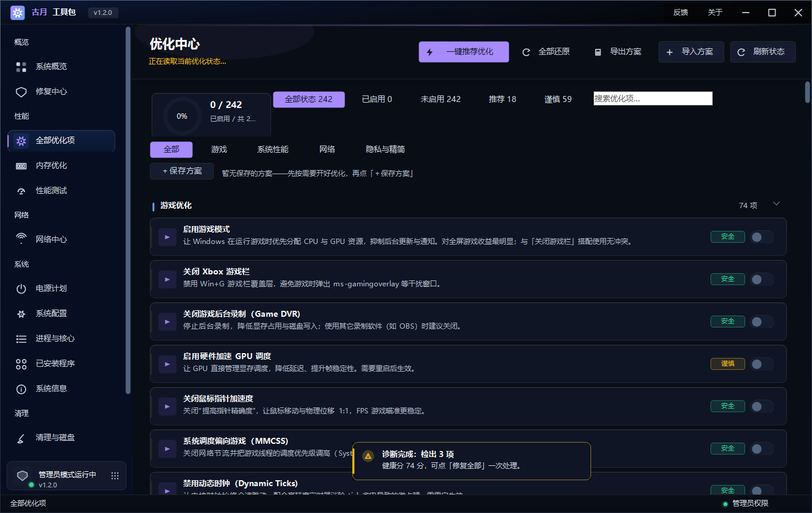Click 安全 tag on 关闭鼠标指针加速度 row
This screenshot has height=513, width=812.
tap(728, 406)
